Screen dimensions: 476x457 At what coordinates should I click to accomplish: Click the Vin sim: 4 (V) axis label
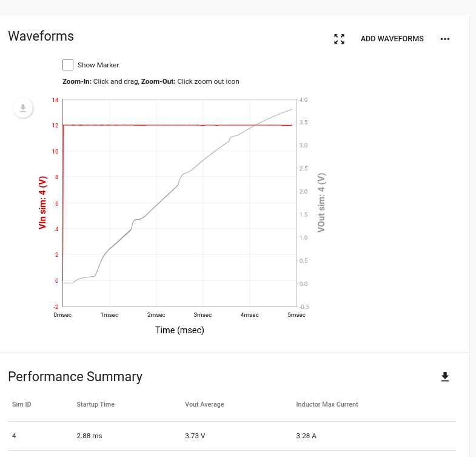[42, 203]
